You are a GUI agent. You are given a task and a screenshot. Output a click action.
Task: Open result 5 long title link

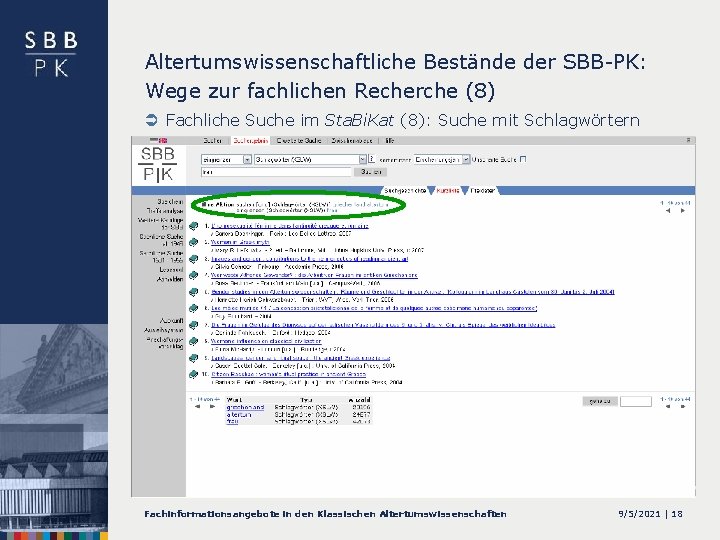tap(412, 292)
